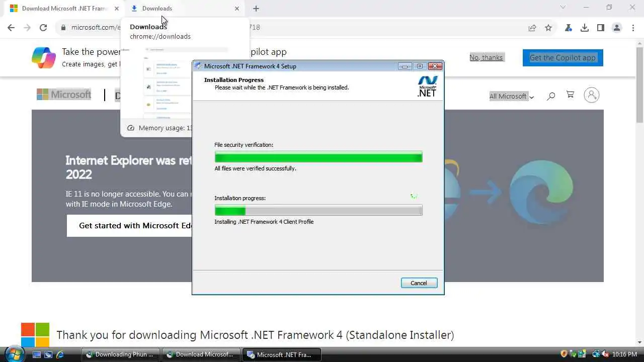Expand the All Microsoft dropdown
Screen dimensions: 644x362
point(512,96)
